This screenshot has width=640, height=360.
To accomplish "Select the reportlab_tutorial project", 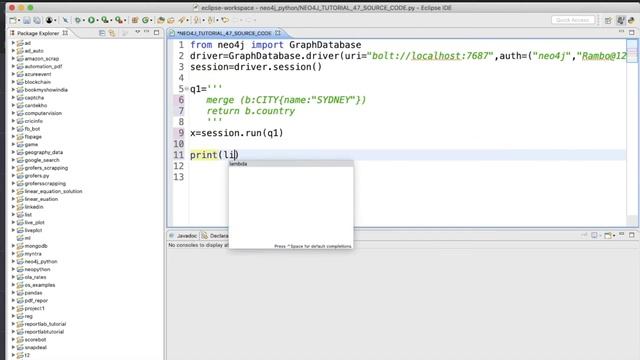I will [45, 324].
